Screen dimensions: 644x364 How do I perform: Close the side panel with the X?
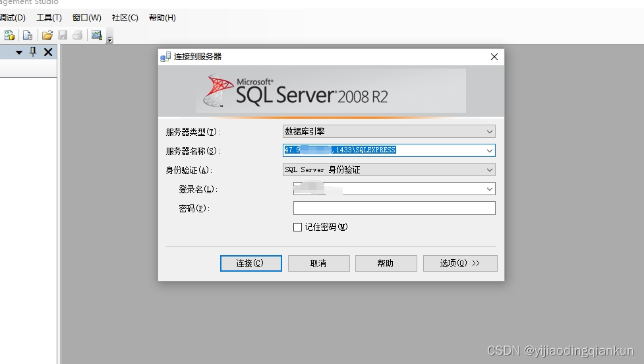tap(48, 52)
